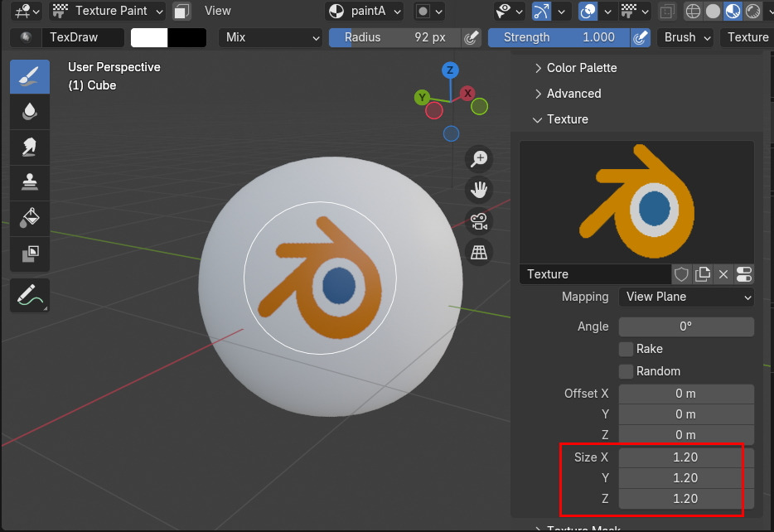The width and height of the screenshot is (774, 532).
Task: Open gizmo options dropdown arrow
Action: pos(561,11)
